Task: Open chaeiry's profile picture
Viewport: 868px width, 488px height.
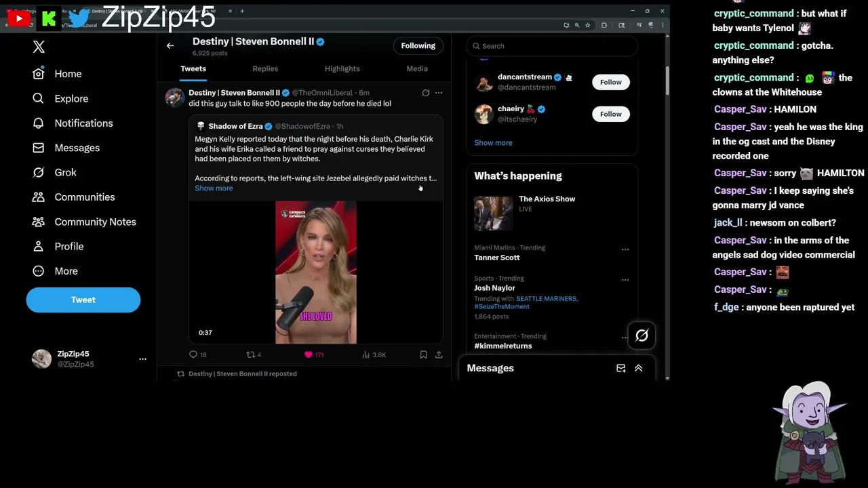Action: (484, 114)
